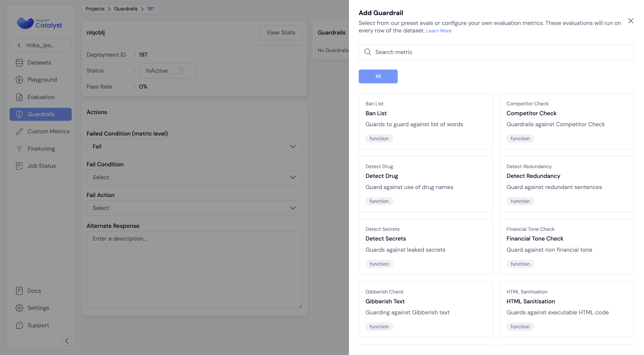Screen dimensions: 644x355
Task: Click the Learn More link
Action: click(438, 31)
